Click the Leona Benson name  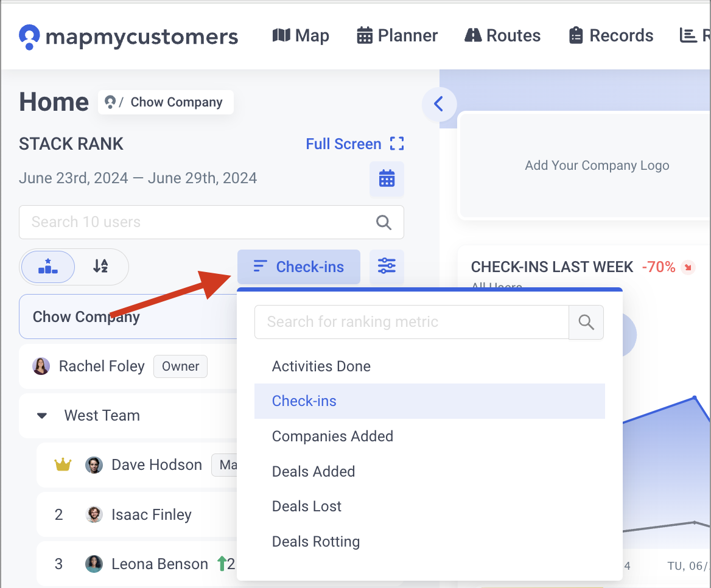(159, 564)
